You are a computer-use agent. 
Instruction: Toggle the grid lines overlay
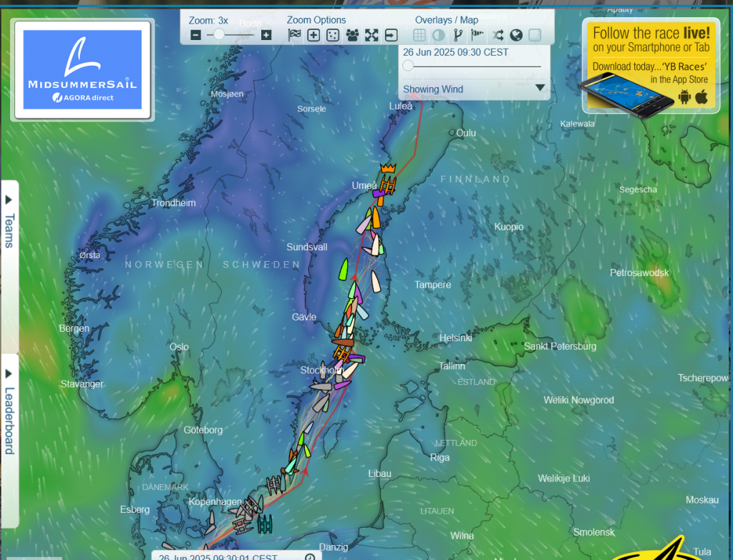click(x=419, y=35)
